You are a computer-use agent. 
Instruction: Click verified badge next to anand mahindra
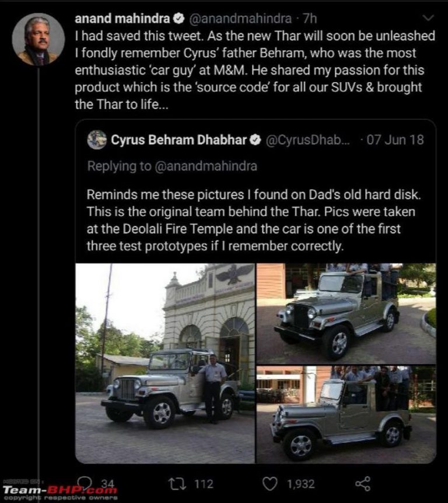179,19
